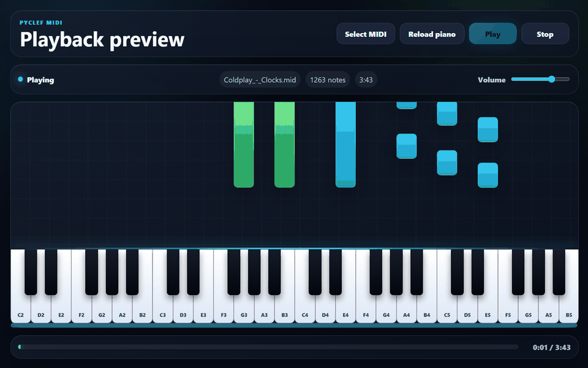588x368 pixels.
Task: Play the B3 piano key
Action: (x=284, y=310)
